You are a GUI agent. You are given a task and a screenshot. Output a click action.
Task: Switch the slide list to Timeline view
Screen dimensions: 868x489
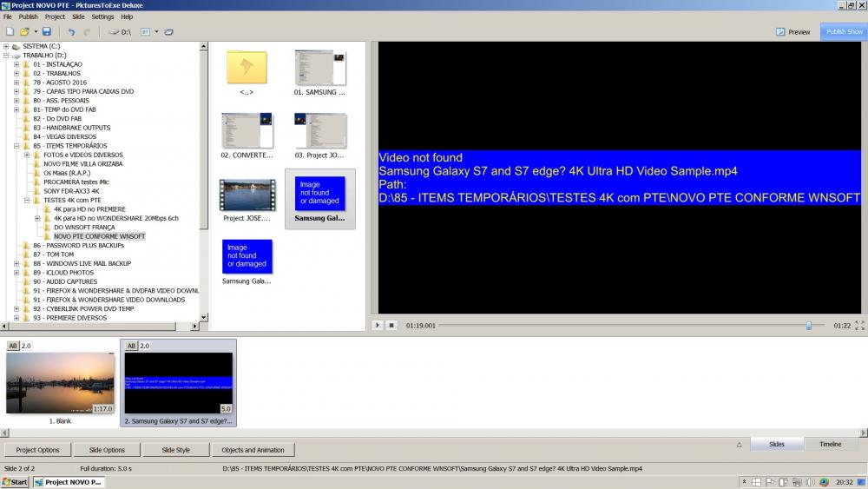pos(830,444)
